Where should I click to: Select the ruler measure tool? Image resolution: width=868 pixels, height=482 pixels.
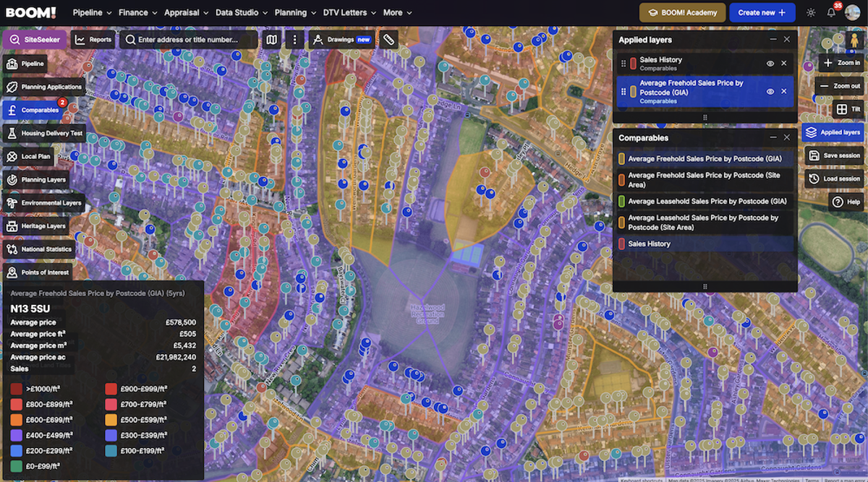pos(388,40)
